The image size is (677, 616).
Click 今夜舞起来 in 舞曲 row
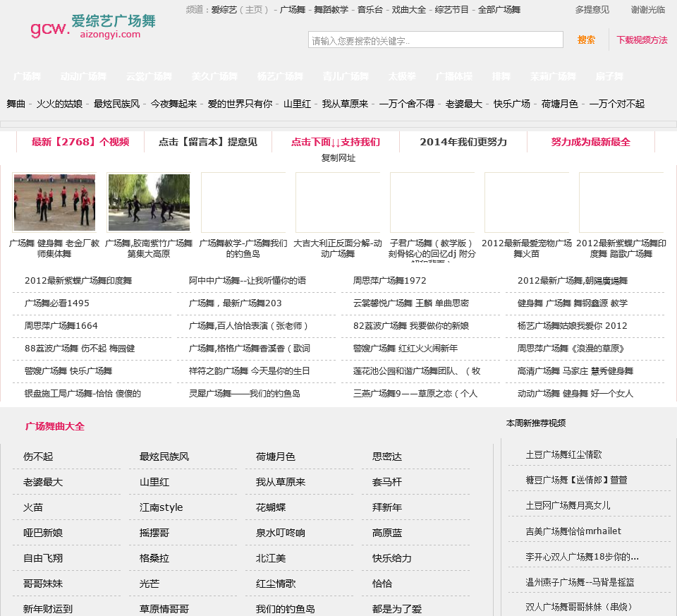coord(173,104)
